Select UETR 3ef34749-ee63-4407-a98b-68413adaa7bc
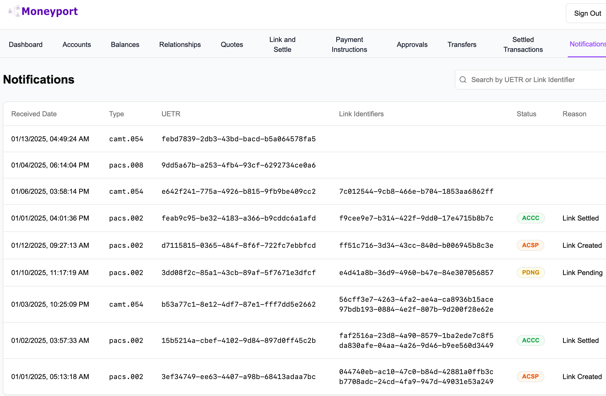 tap(238, 377)
